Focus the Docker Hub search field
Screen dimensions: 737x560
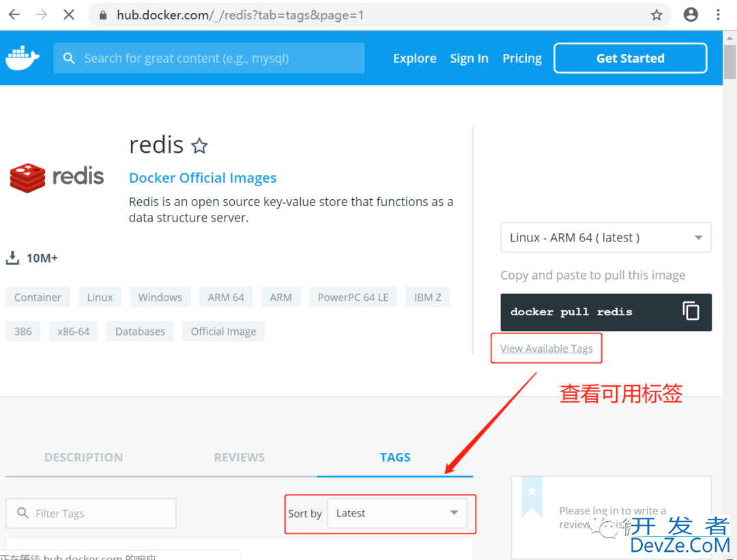click(209, 58)
